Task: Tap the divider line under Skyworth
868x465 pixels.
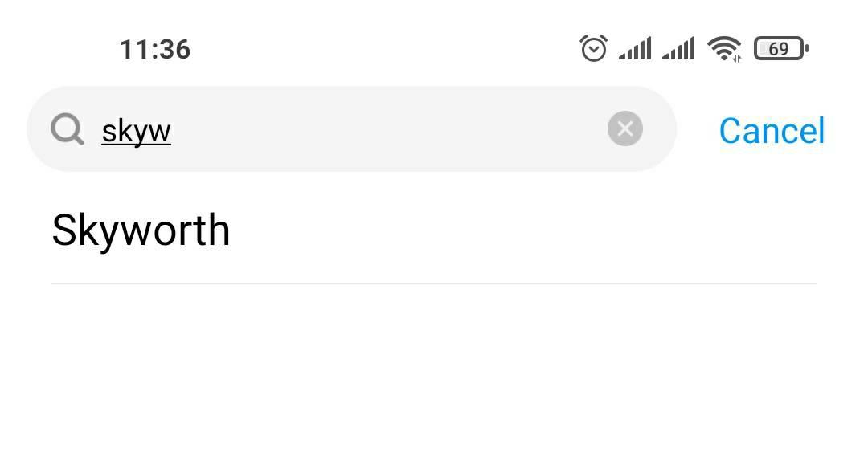Action: [x=433, y=283]
